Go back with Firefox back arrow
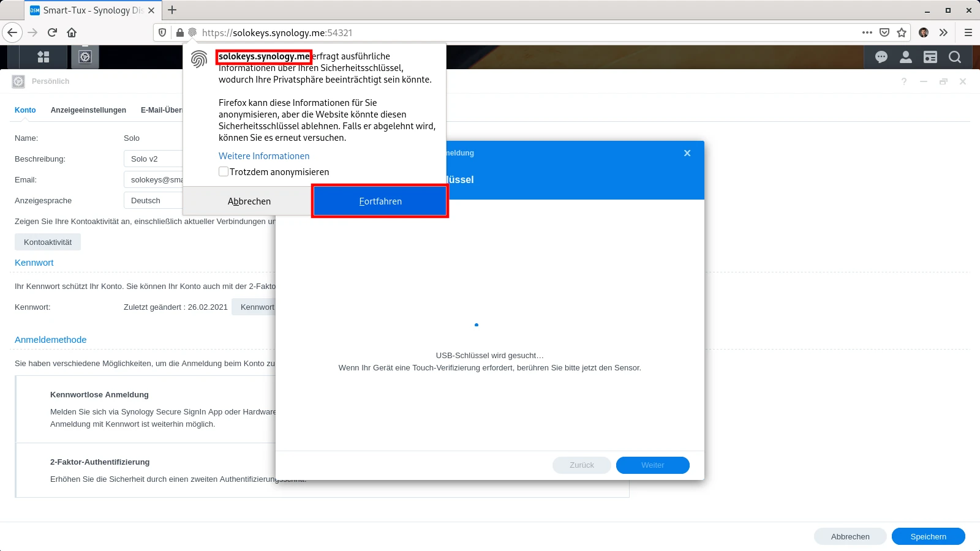980x551 pixels. 12,32
